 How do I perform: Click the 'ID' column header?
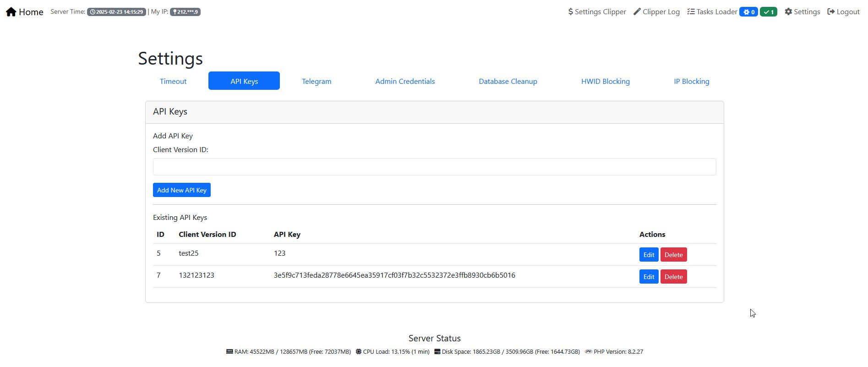(x=160, y=235)
